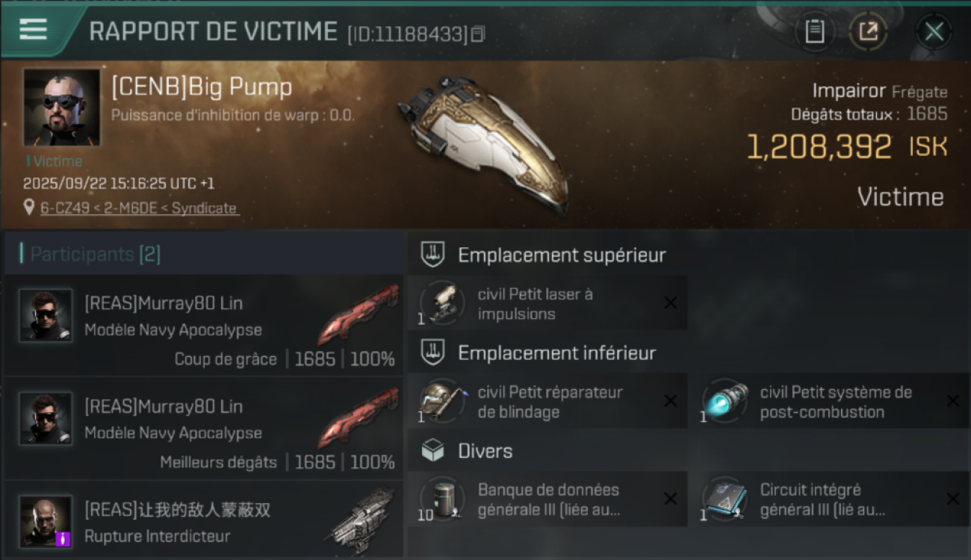Image resolution: width=971 pixels, height=560 pixels.
Task: Click civil Petit réparateur de blindage icon
Action: tap(442, 401)
